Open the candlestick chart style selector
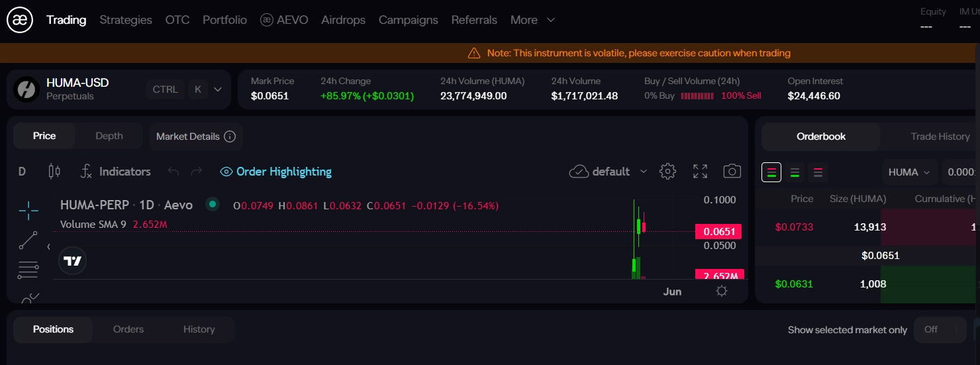This screenshot has height=365, width=980. pyautogui.click(x=54, y=172)
